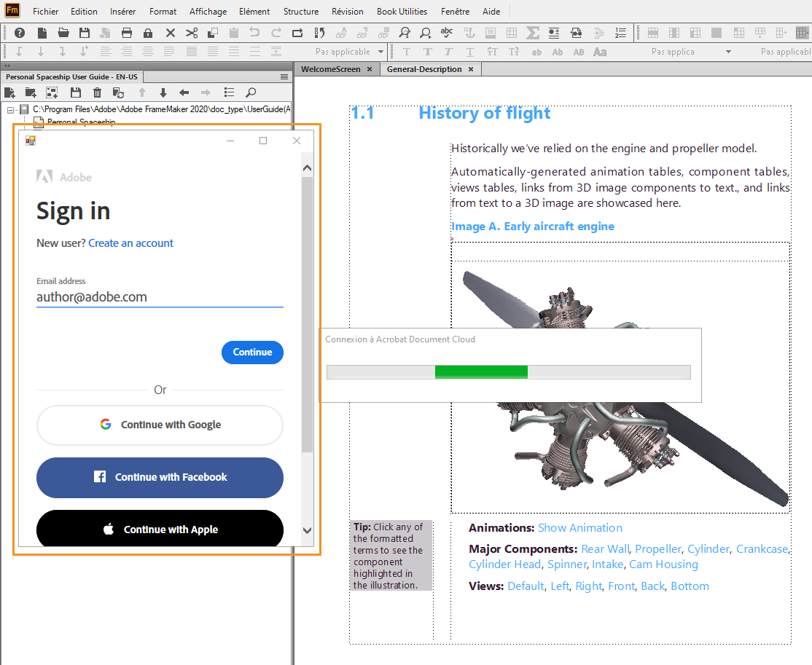Click the move down arrow in book panel

[x=163, y=93]
